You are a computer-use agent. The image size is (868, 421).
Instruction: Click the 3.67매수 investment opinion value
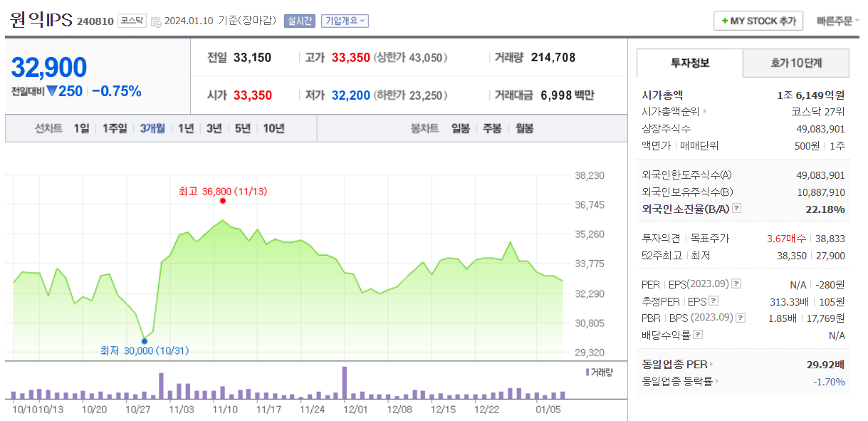[786, 239]
